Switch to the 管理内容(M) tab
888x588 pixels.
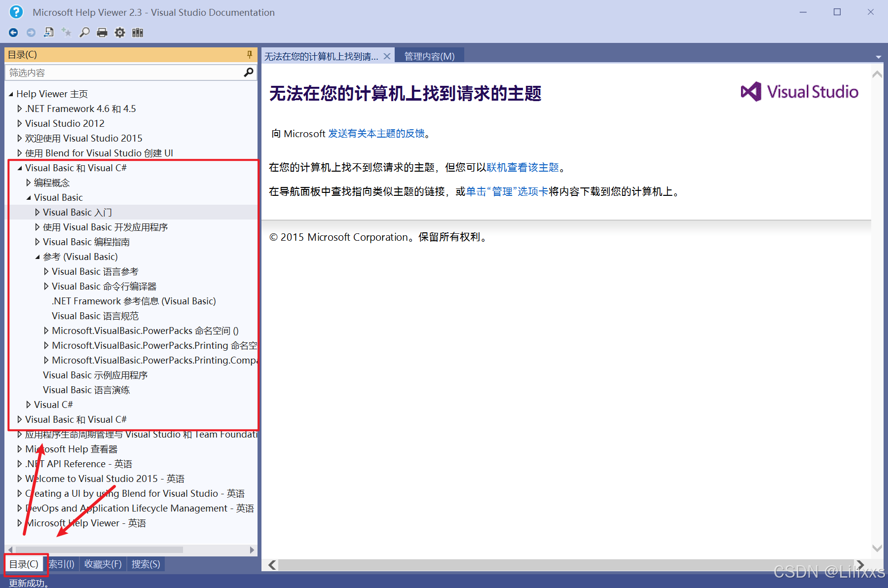click(x=429, y=56)
